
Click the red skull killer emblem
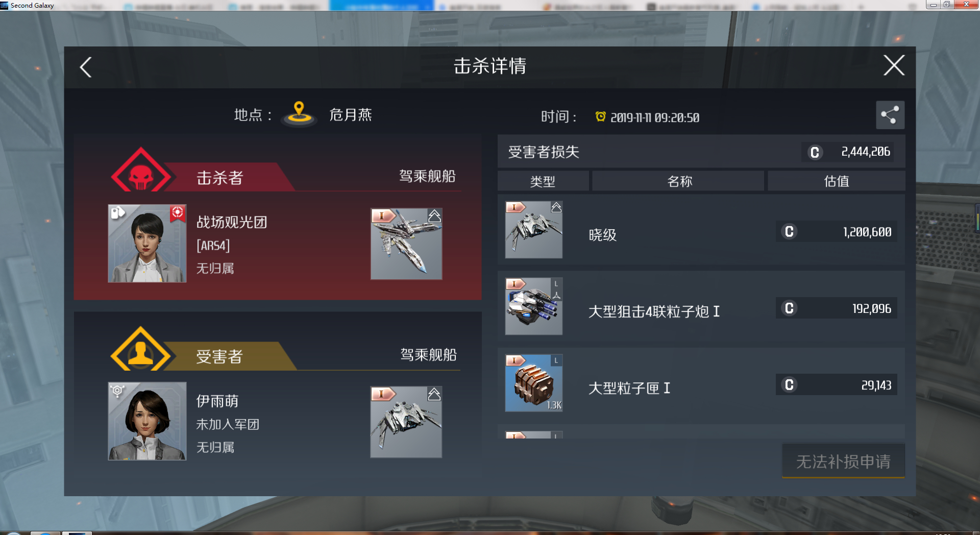click(x=141, y=171)
